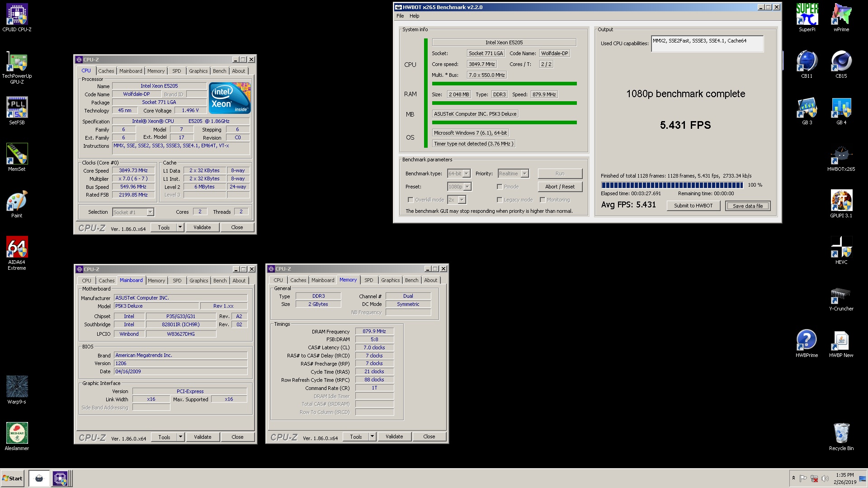
Task: Open the Paint desktop icon
Action: pyautogui.click(x=17, y=204)
